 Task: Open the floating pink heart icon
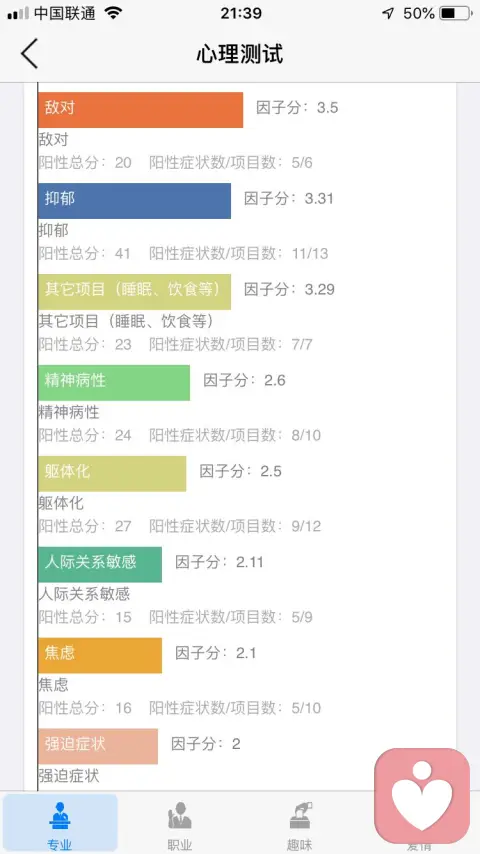pos(422,795)
